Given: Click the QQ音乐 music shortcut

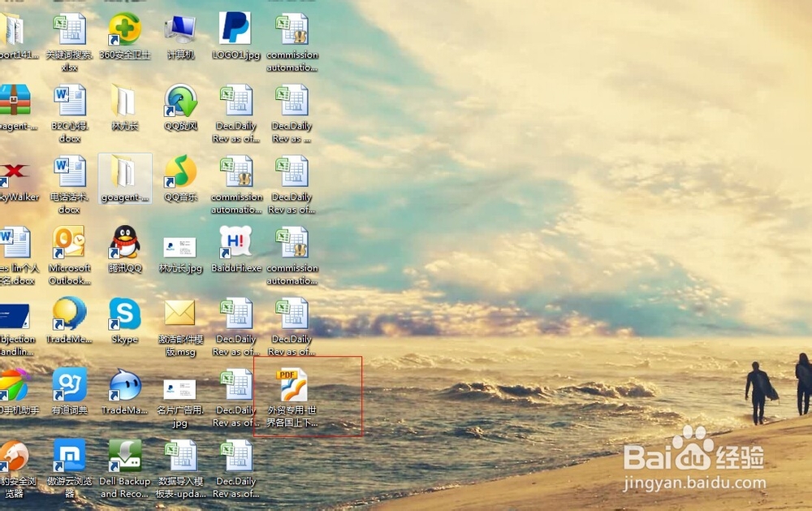Looking at the screenshot, I should [180, 172].
